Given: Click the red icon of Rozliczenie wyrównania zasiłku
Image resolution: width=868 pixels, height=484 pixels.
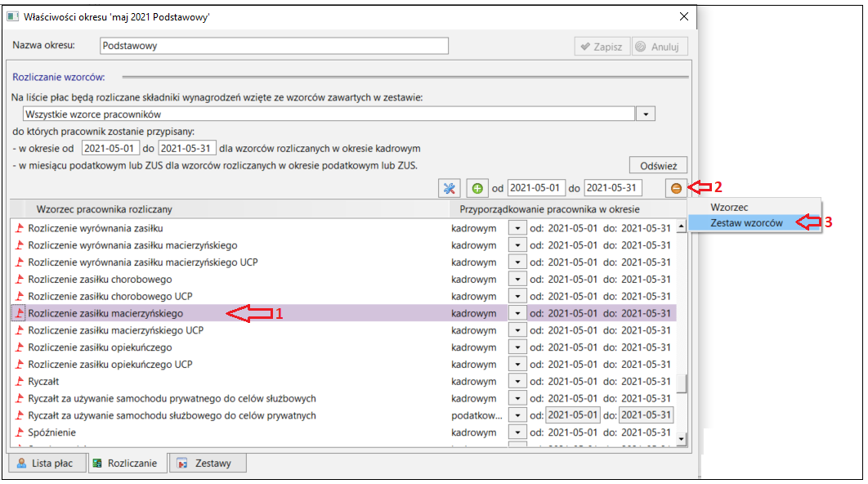Looking at the screenshot, I should click(x=20, y=228).
